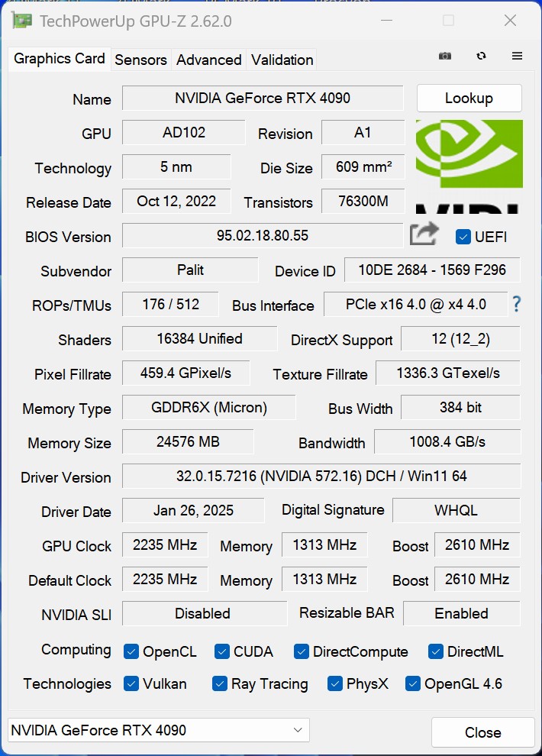Click the Memory Size value 24576 MB
The height and width of the screenshot is (756, 542).
point(188,441)
